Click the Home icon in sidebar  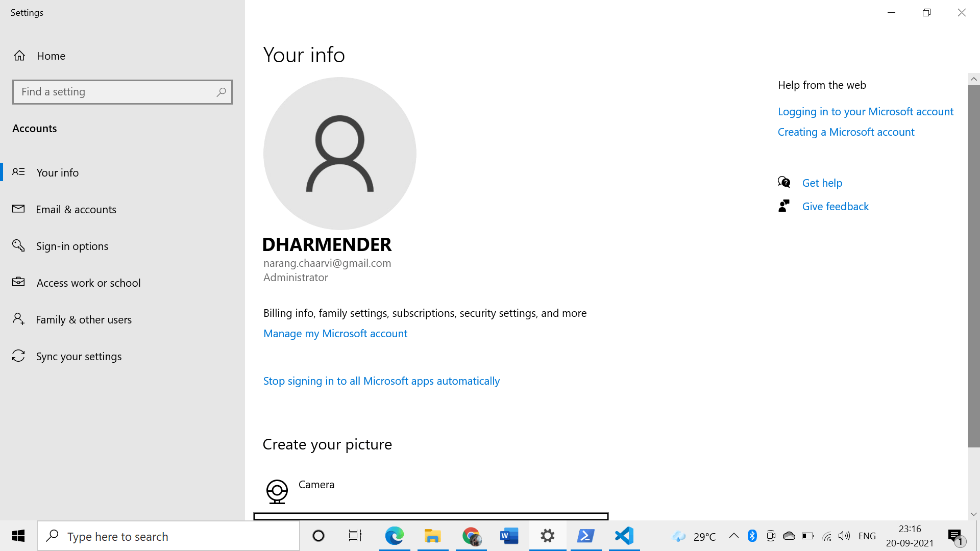[19, 56]
